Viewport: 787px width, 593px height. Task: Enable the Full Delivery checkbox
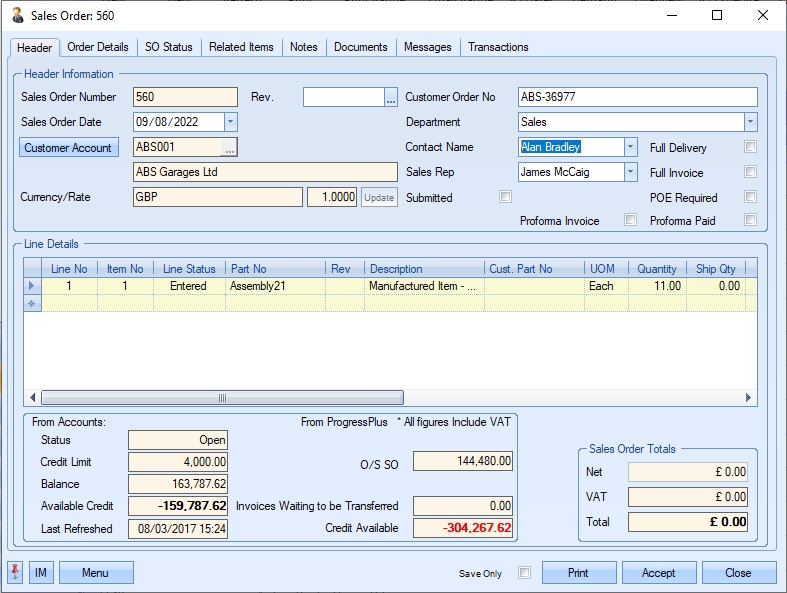750,147
